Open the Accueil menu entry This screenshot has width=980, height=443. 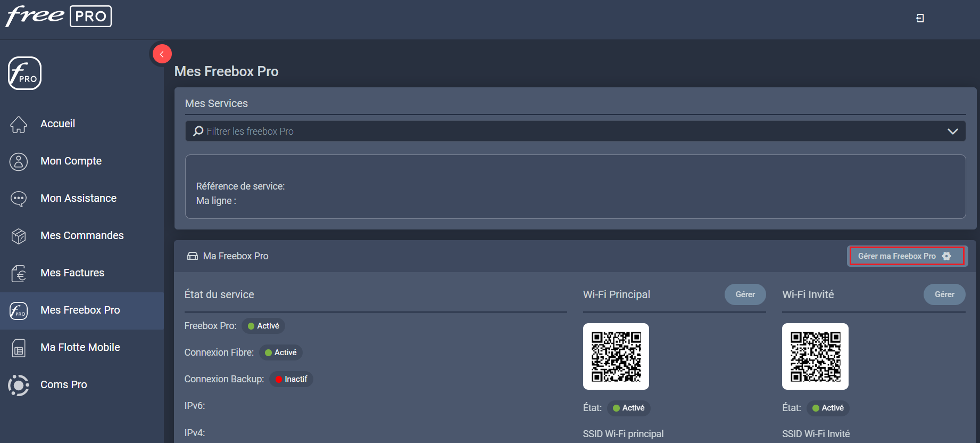[82, 124]
